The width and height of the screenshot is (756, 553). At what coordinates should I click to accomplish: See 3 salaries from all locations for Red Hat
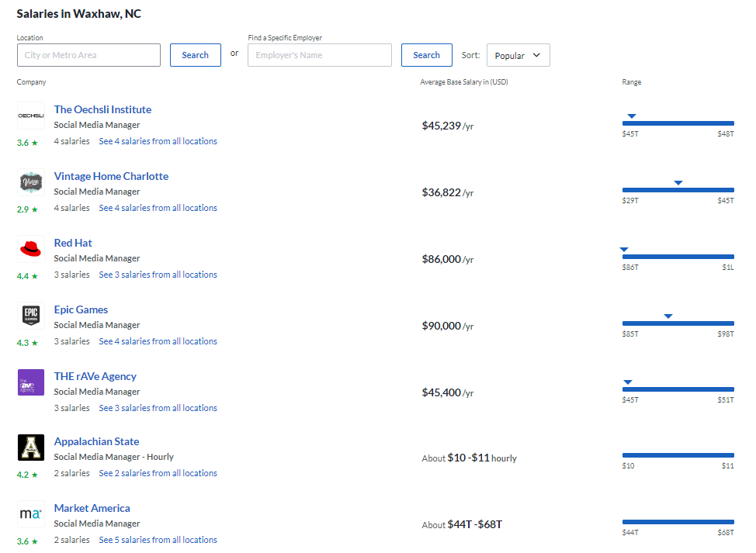coord(158,275)
